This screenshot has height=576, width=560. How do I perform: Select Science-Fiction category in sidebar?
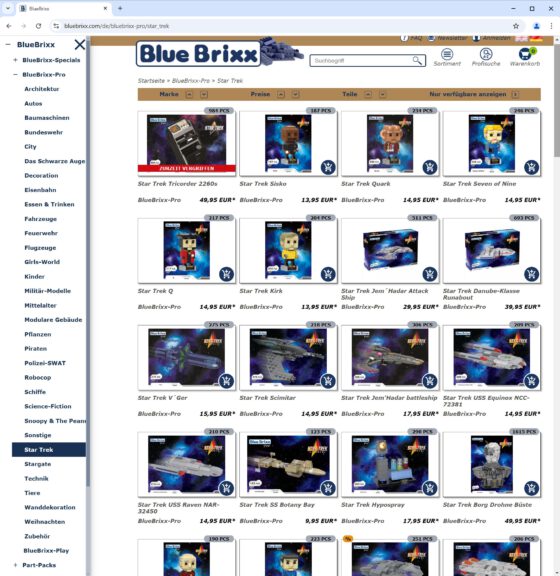coord(48,406)
